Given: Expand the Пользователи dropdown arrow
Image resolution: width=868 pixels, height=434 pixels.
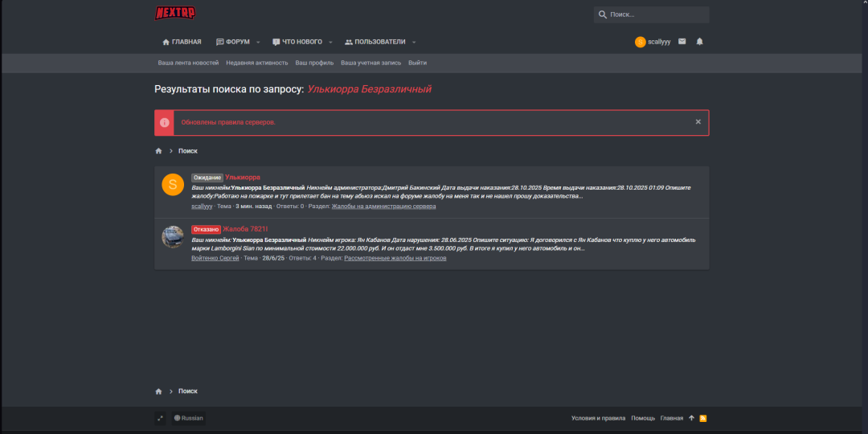Looking at the screenshot, I should 414,42.
